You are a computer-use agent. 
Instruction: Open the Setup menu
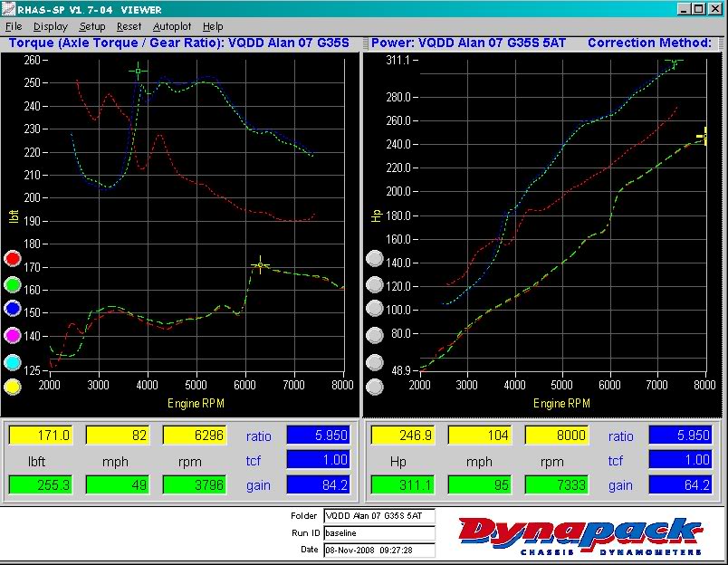[92, 26]
